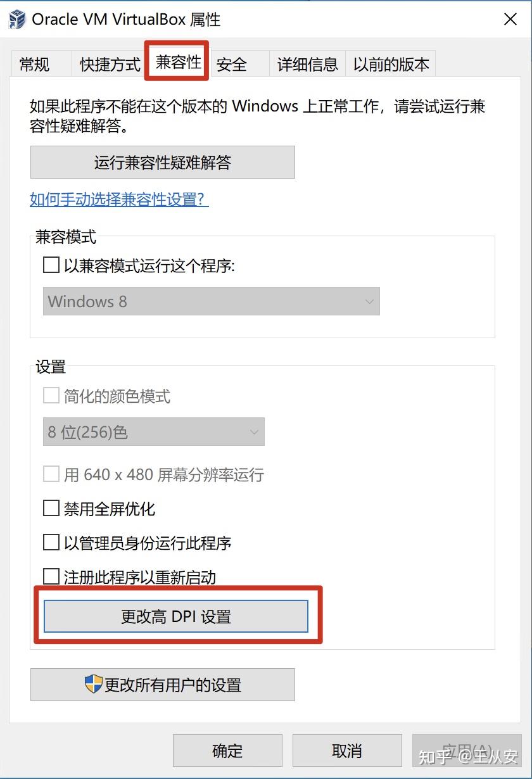The width and height of the screenshot is (532, 779).
Task: Toggle the 简化的颜色模式 checkbox
Action: tap(51, 396)
